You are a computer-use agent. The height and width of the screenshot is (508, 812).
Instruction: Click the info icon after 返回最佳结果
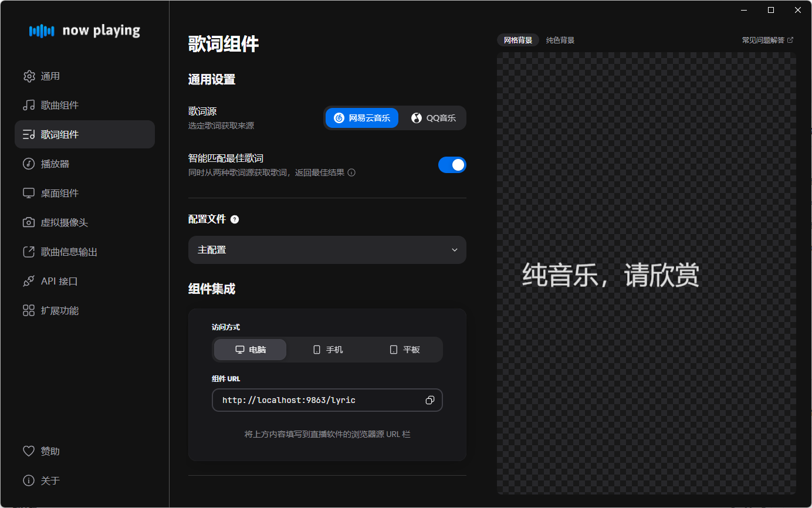[x=351, y=172]
